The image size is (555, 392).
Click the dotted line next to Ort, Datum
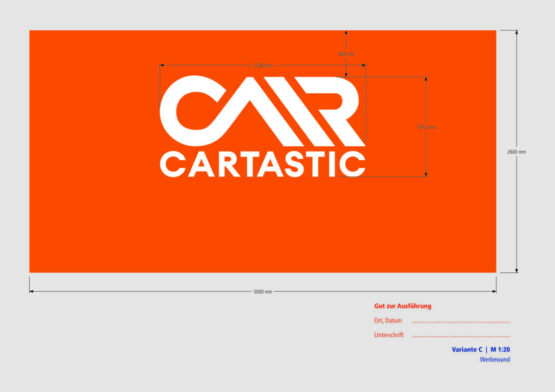coord(460,322)
